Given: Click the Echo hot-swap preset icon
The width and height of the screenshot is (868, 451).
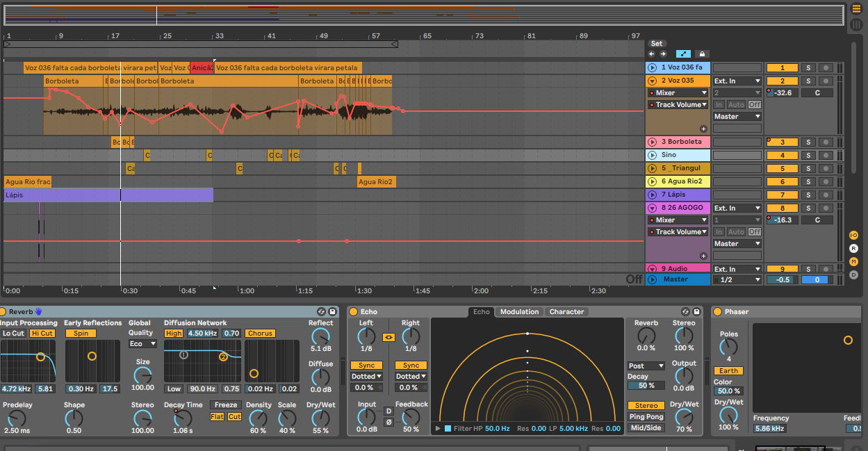Looking at the screenshot, I should tap(686, 312).
